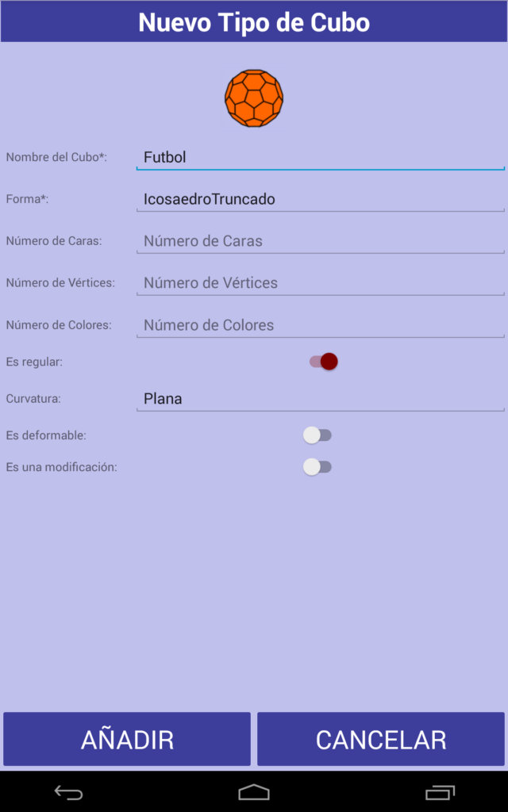Image resolution: width=508 pixels, height=812 pixels.
Task: Click the Número de Caras input field
Action: point(320,241)
